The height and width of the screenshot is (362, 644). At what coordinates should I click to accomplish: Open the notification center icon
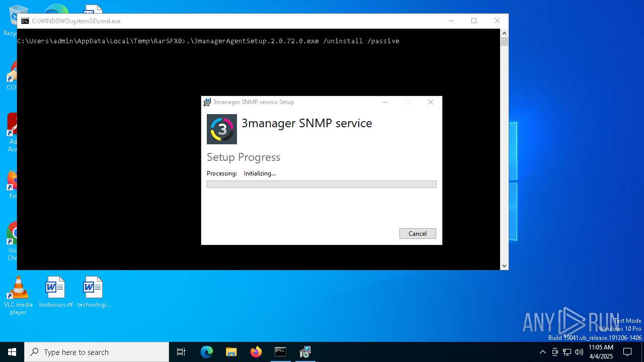pyautogui.click(x=627, y=352)
